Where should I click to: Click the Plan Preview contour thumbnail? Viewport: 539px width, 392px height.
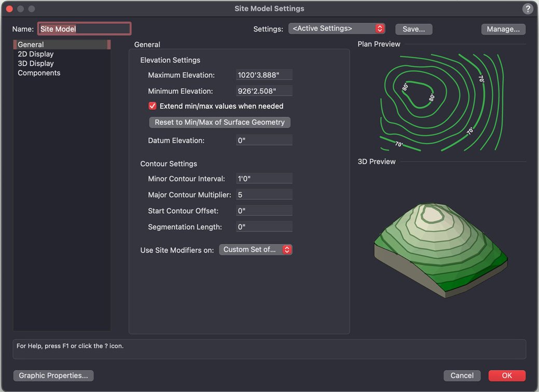pos(441,102)
